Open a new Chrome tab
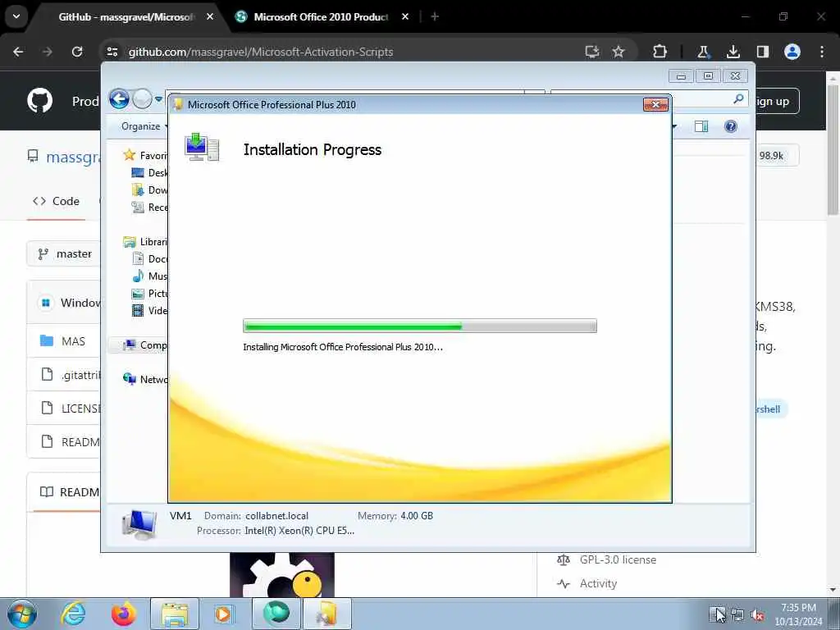840x630 pixels. pyautogui.click(x=435, y=17)
